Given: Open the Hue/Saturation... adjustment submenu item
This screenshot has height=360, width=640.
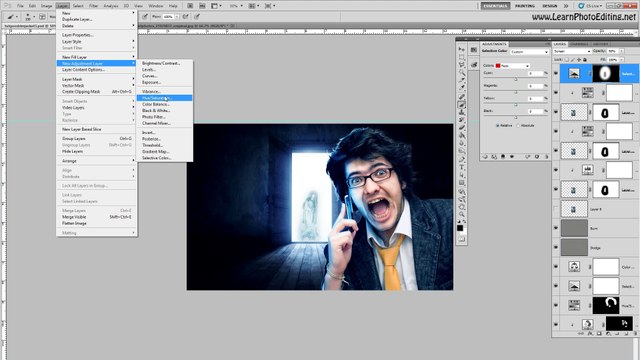Looking at the screenshot, I should [164, 98].
